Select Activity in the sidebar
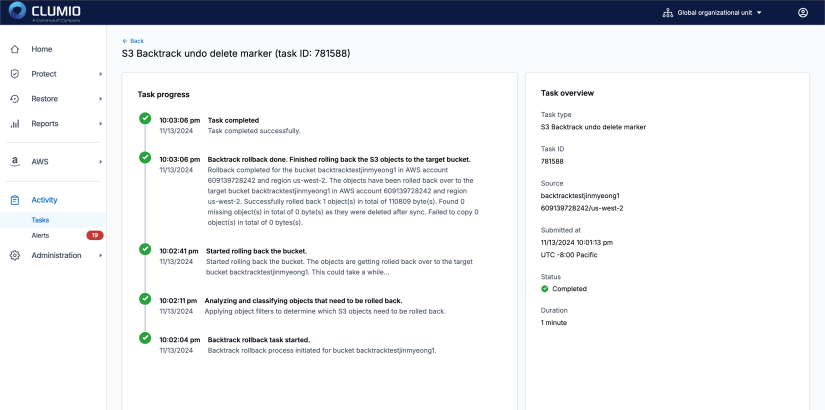The image size is (825, 410). click(44, 200)
